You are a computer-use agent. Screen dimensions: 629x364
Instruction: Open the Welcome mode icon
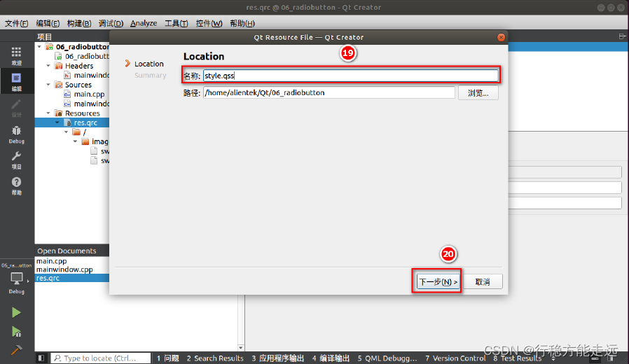pos(16,56)
